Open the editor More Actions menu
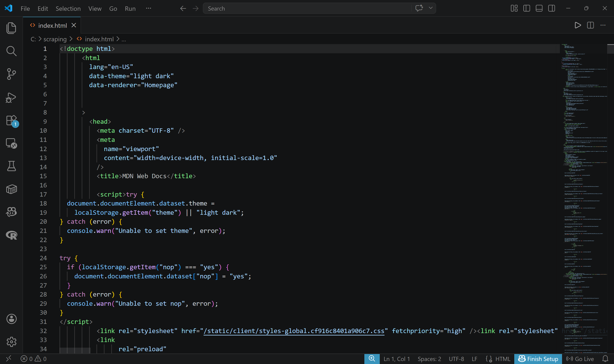614x364 pixels. pos(603,25)
